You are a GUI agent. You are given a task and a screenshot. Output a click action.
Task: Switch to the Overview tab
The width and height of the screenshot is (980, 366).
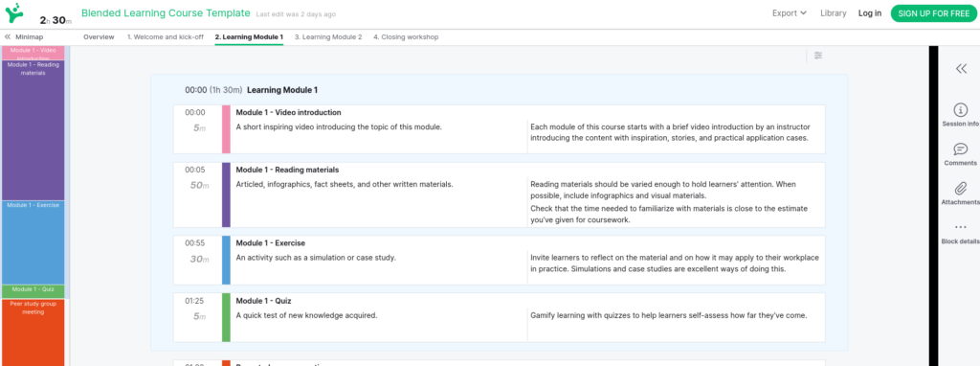click(99, 37)
